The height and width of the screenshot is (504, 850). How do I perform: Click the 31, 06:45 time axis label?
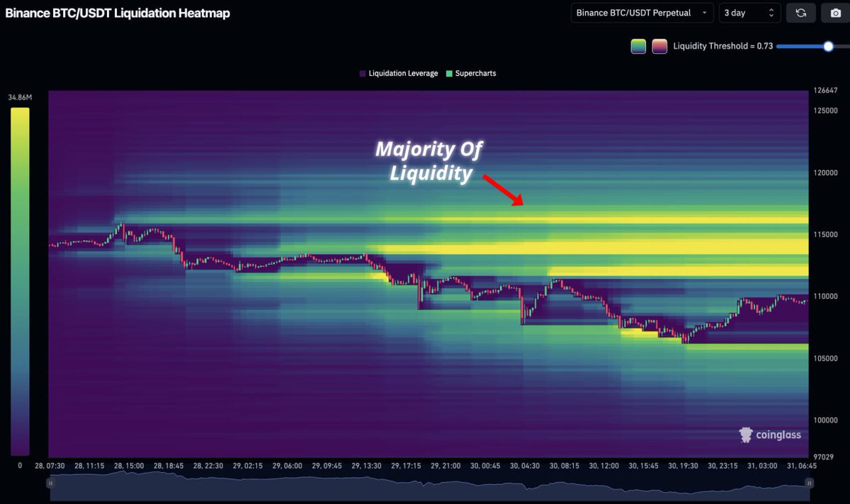click(x=801, y=466)
